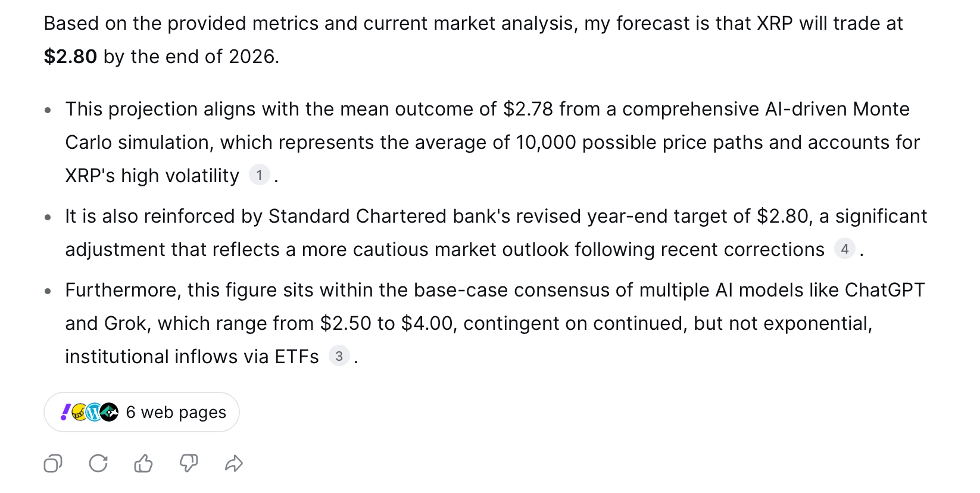Open citation 4 in the Standard Chartered bullet

845,249
